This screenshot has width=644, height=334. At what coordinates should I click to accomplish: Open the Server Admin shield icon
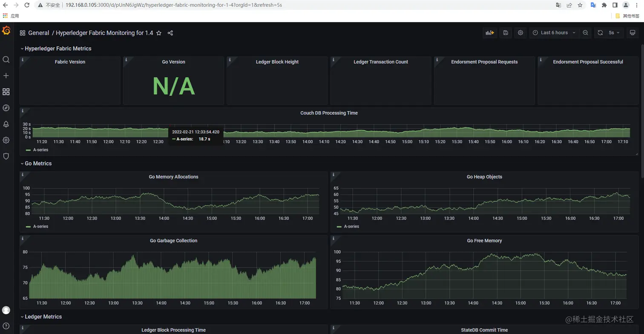point(6,156)
